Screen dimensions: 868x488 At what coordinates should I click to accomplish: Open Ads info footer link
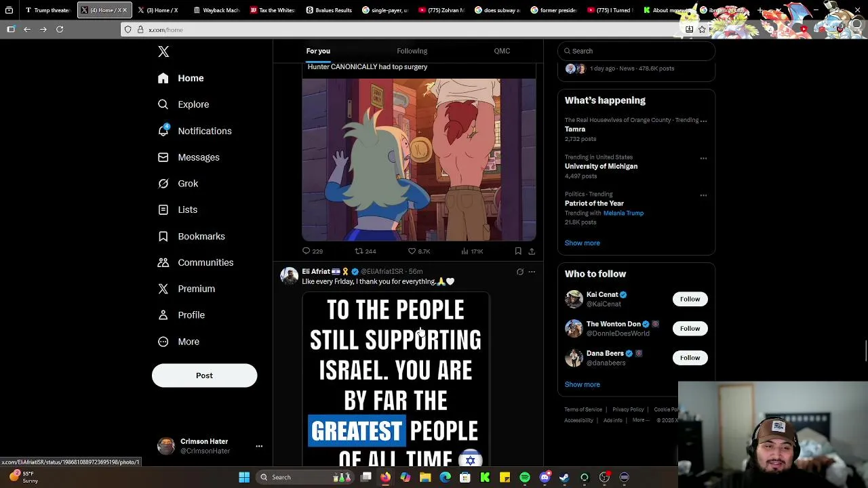pos(612,420)
